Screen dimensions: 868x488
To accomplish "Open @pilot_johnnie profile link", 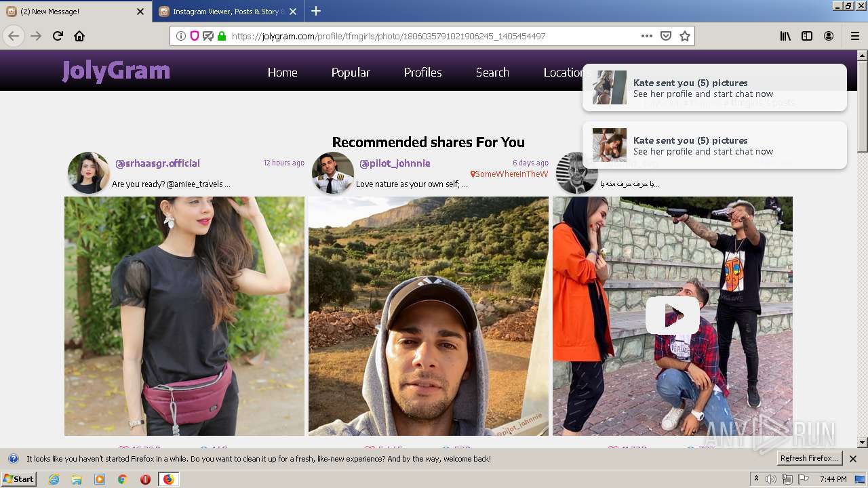I will pyautogui.click(x=395, y=163).
